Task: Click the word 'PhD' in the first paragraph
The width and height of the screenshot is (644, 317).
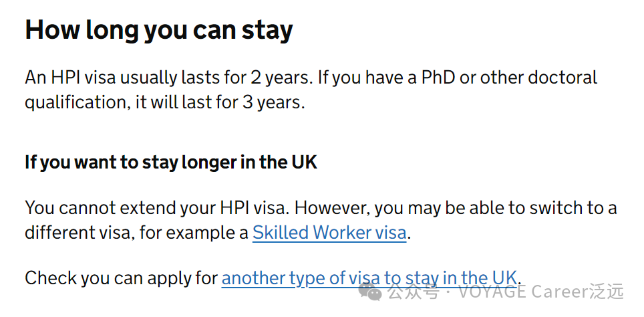Action: point(438,78)
